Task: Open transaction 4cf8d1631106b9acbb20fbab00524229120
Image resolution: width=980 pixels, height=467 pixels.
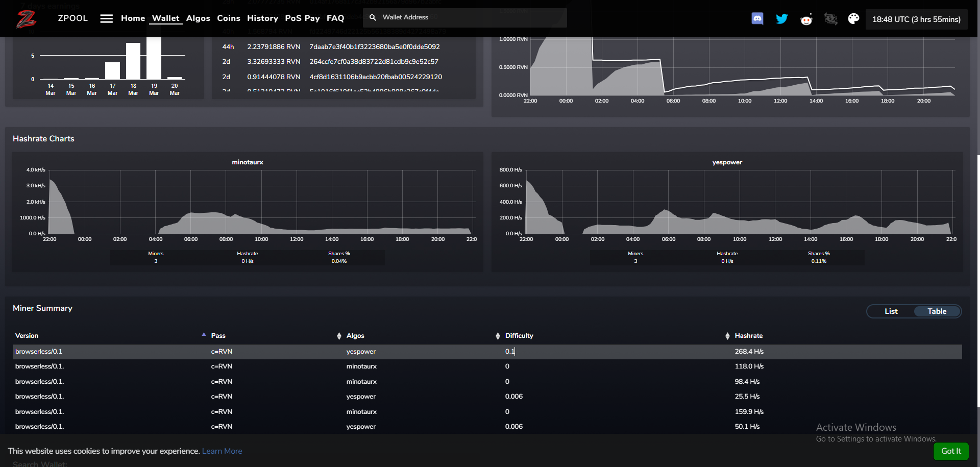Action: pos(376,77)
